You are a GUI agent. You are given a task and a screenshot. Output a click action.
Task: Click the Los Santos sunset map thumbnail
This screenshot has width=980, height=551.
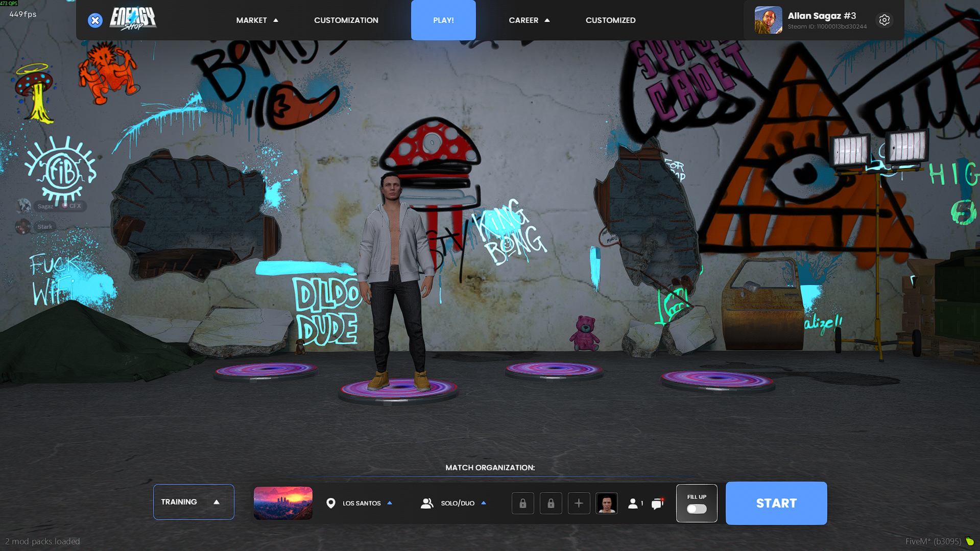[283, 503]
